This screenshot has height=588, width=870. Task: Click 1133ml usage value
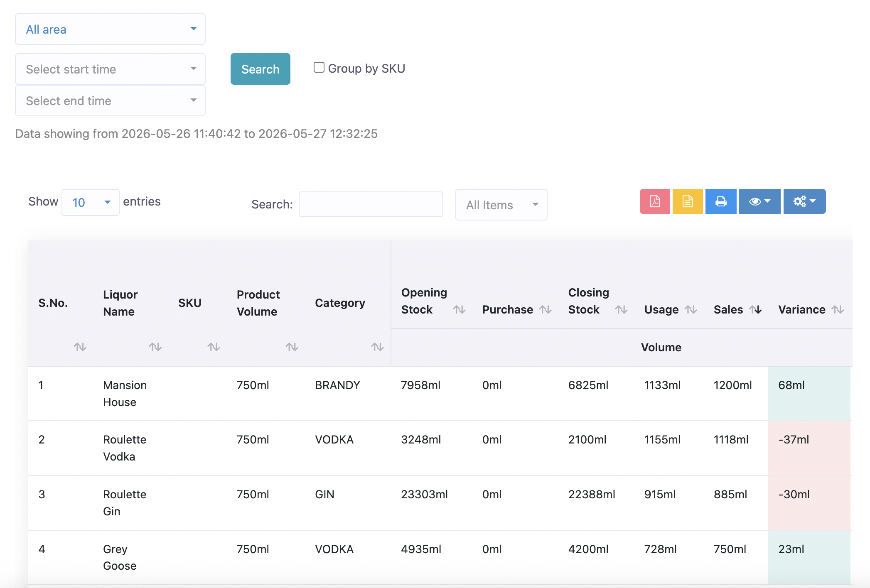[662, 385]
